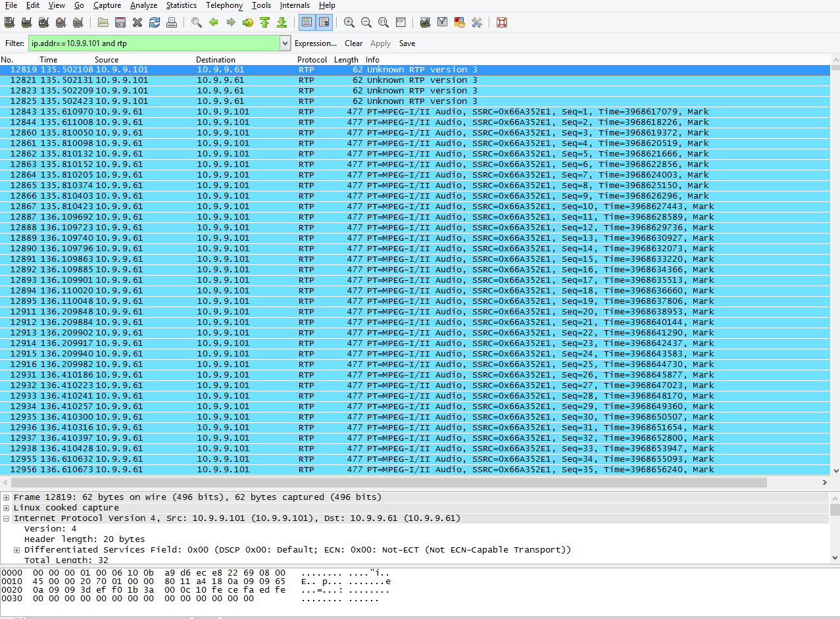Clear the display filter
The image size is (840, 619).
[353, 43]
